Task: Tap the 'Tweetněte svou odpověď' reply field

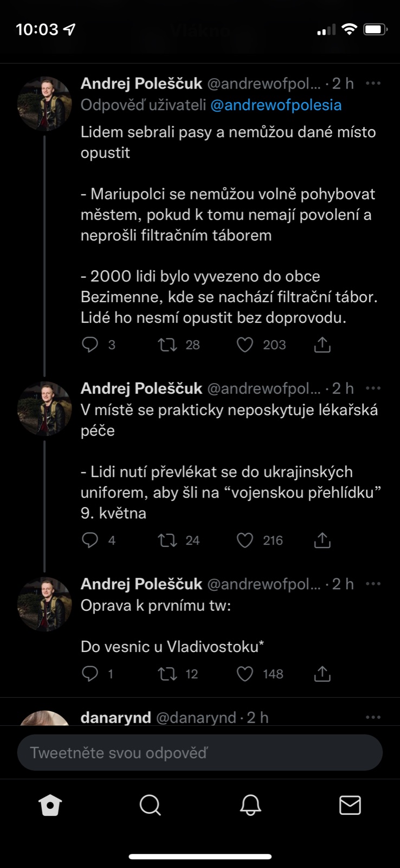Action: (199, 753)
